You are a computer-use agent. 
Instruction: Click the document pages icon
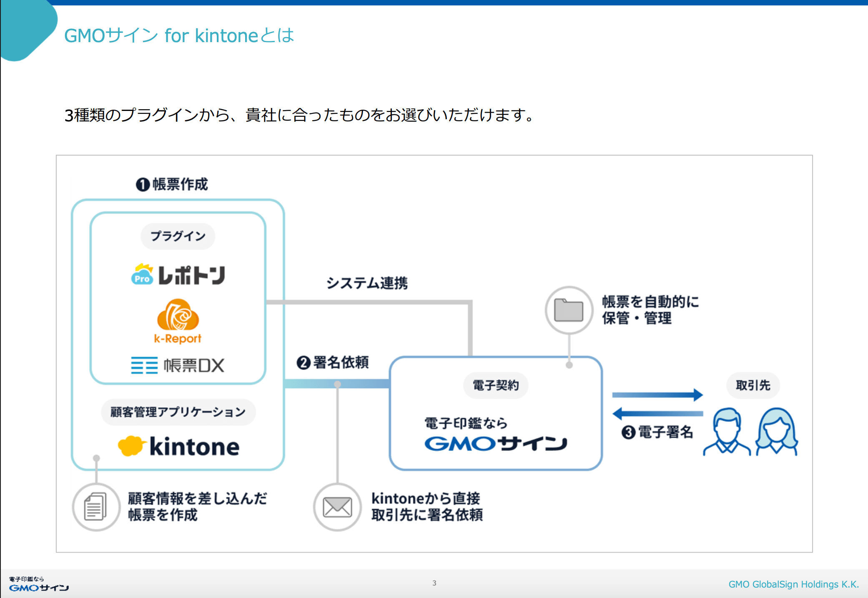pos(96,507)
